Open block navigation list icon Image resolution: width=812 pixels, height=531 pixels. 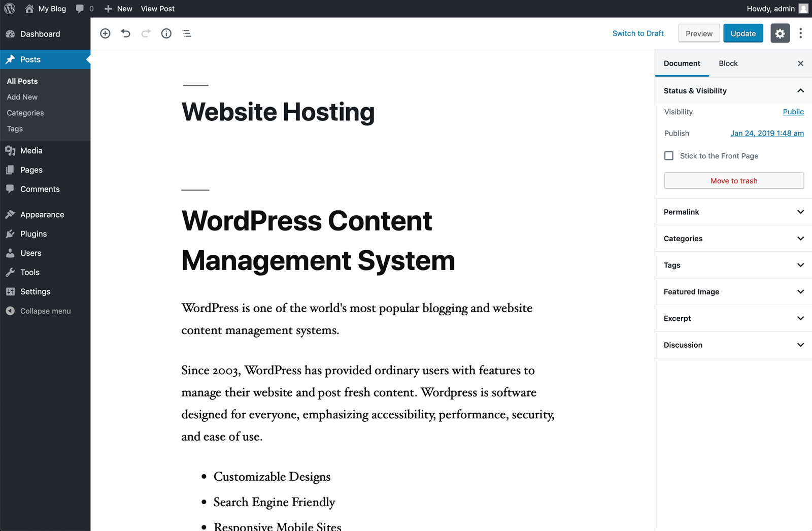[187, 34]
